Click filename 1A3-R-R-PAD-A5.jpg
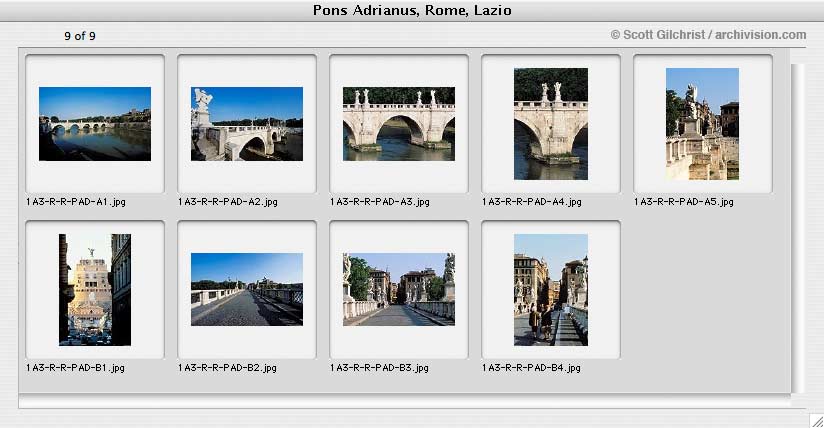This screenshot has height=428, width=824. (684, 202)
